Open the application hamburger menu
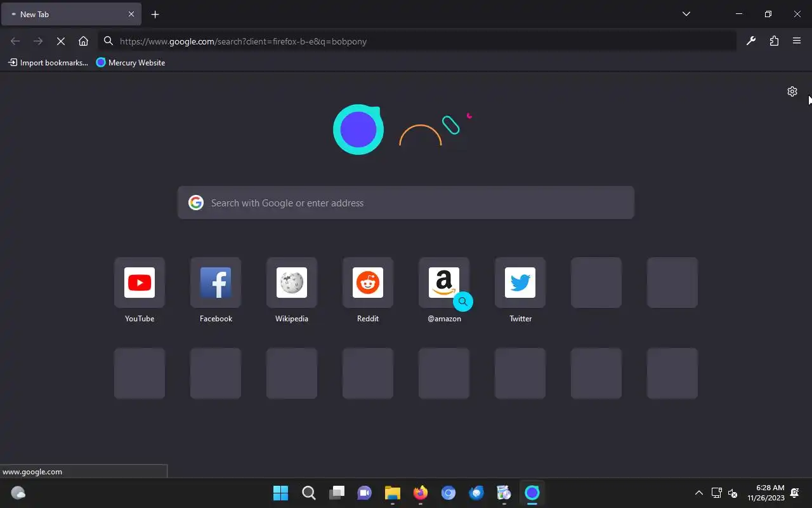 point(797,41)
